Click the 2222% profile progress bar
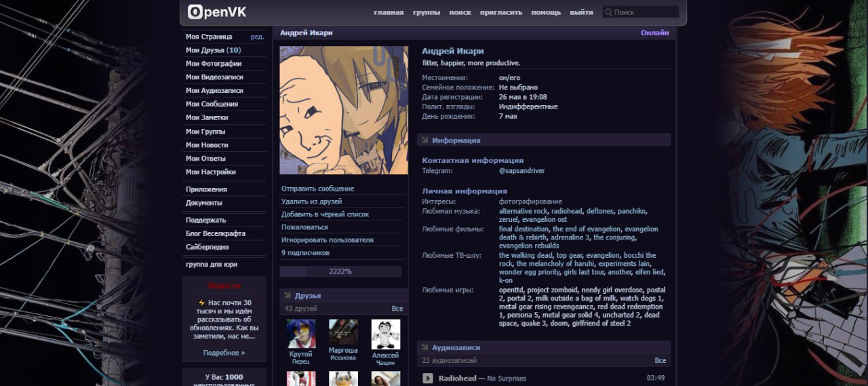Image resolution: width=868 pixels, height=386 pixels. (340, 271)
